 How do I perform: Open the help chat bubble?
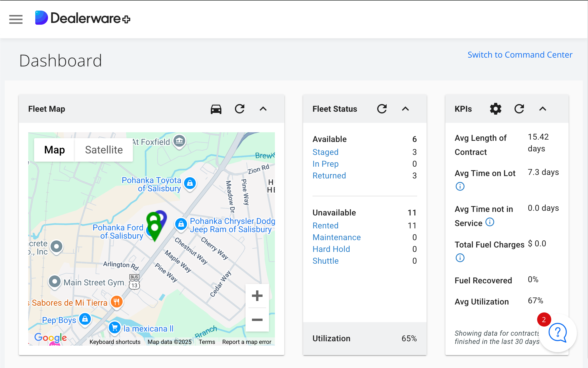click(x=558, y=333)
